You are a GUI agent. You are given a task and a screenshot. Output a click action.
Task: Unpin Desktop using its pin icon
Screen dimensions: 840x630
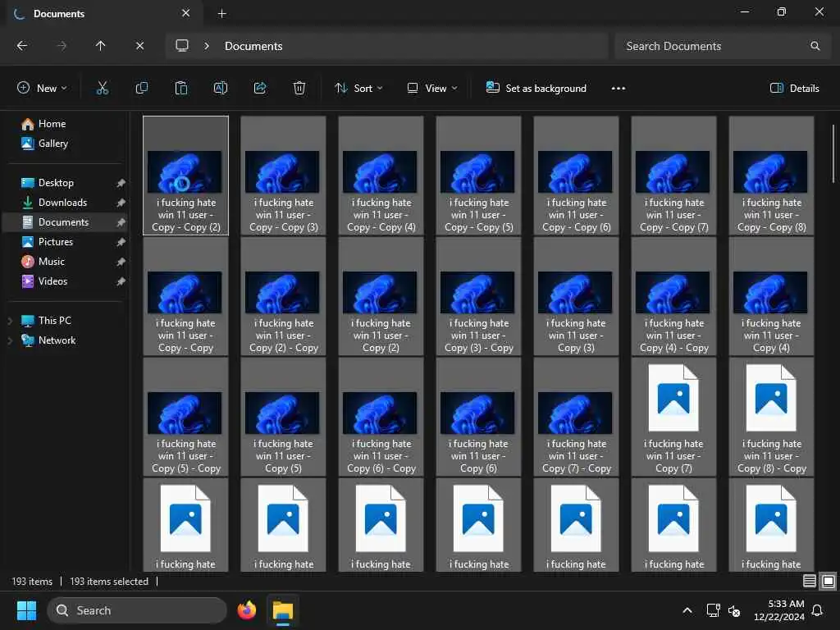click(x=121, y=183)
